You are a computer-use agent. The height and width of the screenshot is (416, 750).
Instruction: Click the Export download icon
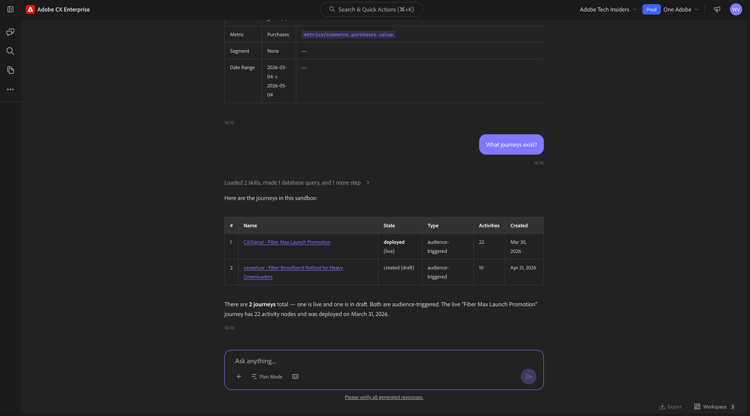pos(662,406)
